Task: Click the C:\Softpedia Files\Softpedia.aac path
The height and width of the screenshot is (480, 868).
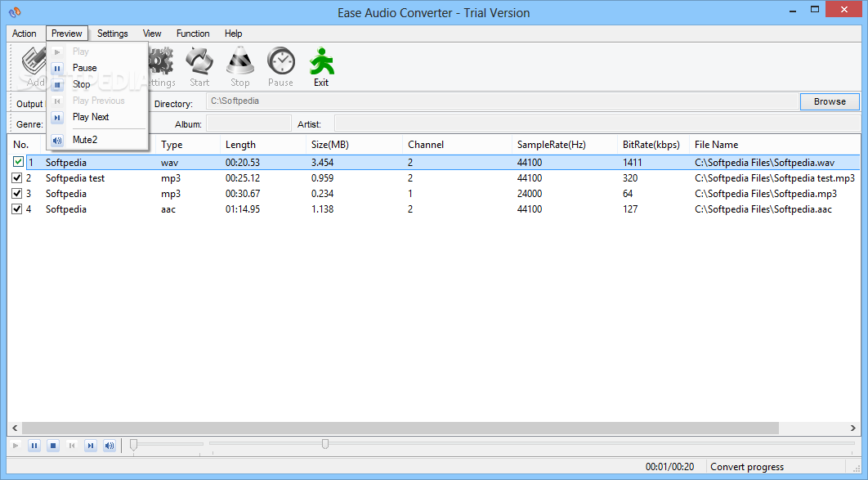Action: tap(763, 209)
